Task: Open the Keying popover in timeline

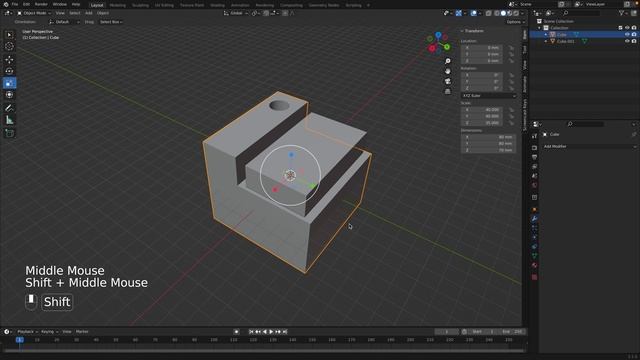Action: 49,332
